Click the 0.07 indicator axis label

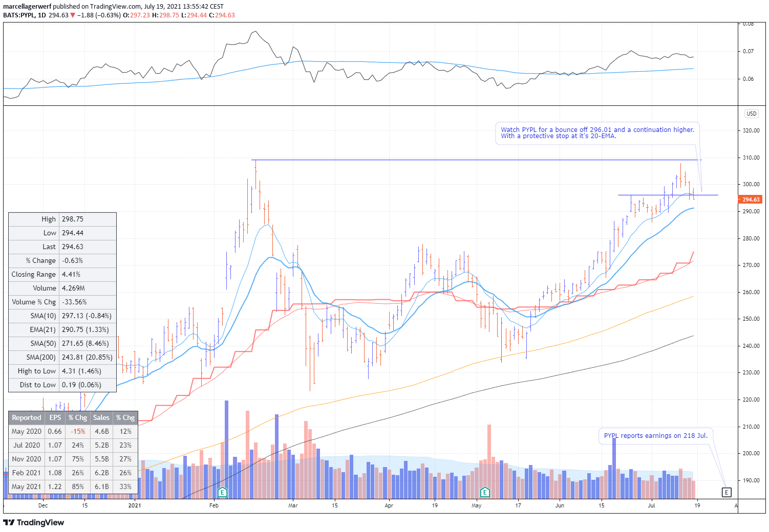point(748,51)
